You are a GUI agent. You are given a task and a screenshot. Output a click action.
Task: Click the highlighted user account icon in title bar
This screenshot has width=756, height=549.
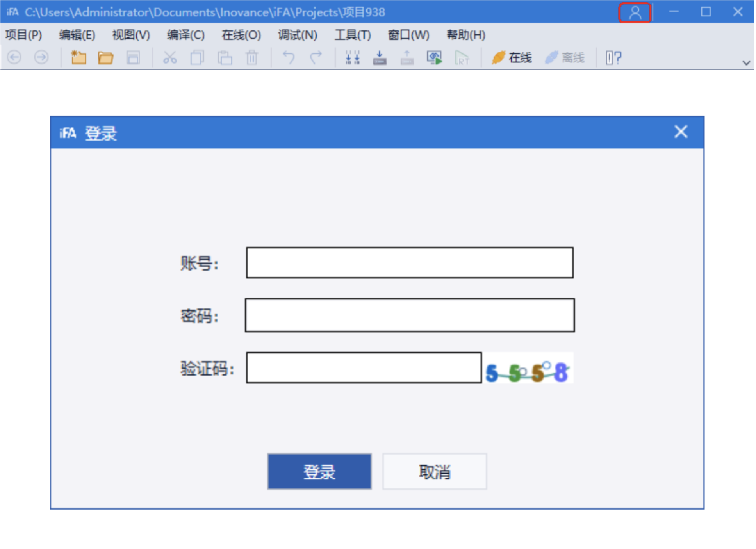(x=635, y=12)
